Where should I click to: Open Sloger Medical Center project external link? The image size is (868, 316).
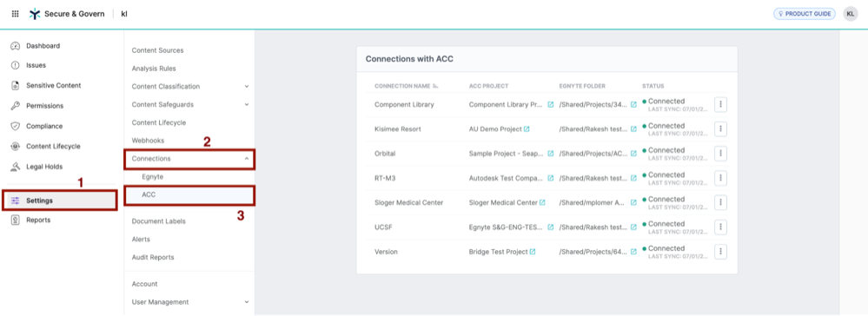542,202
